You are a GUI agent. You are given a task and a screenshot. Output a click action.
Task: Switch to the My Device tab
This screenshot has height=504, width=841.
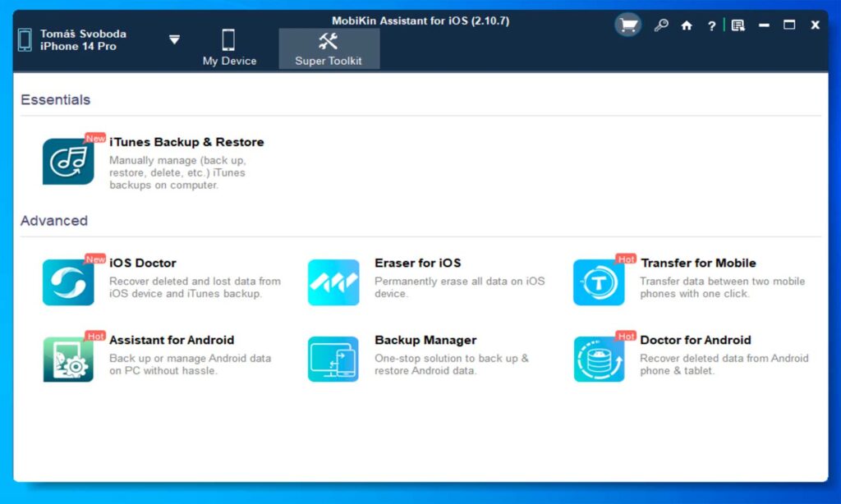(229, 48)
